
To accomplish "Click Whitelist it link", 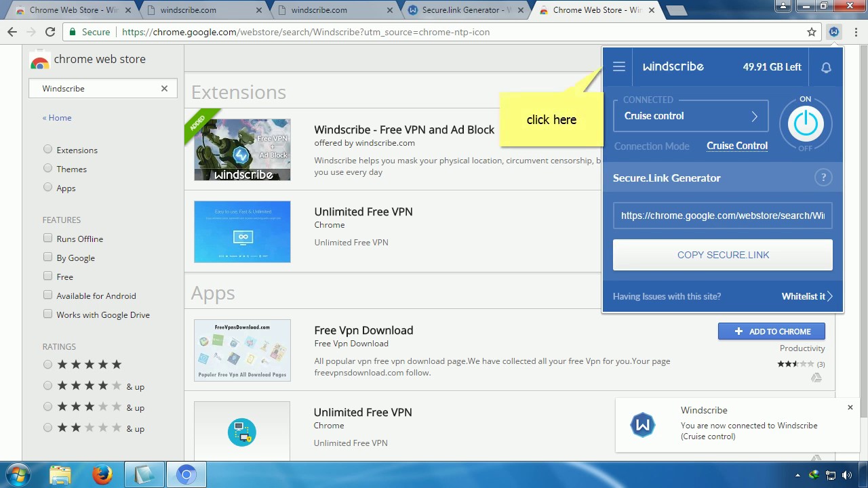I will pyautogui.click(x=807, y=296).
